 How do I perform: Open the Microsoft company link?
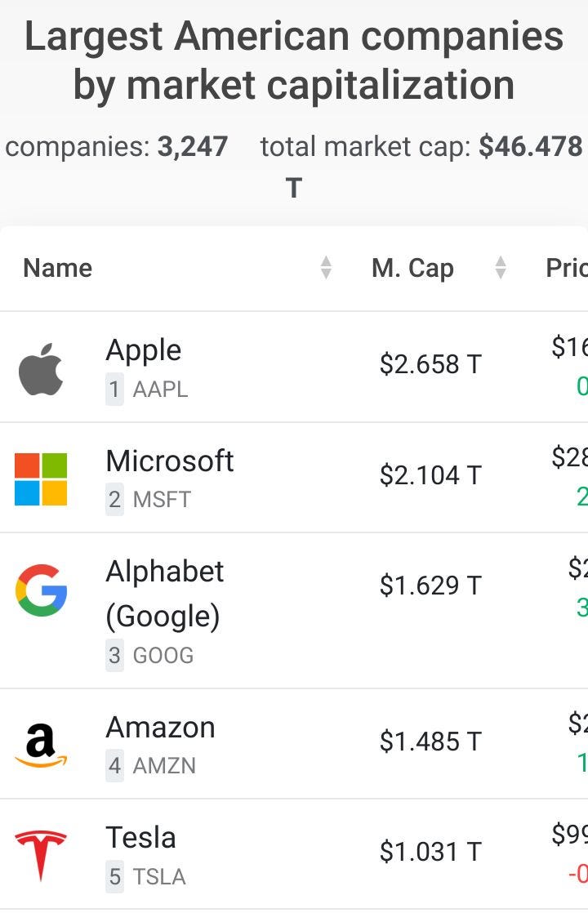(169, 461)
